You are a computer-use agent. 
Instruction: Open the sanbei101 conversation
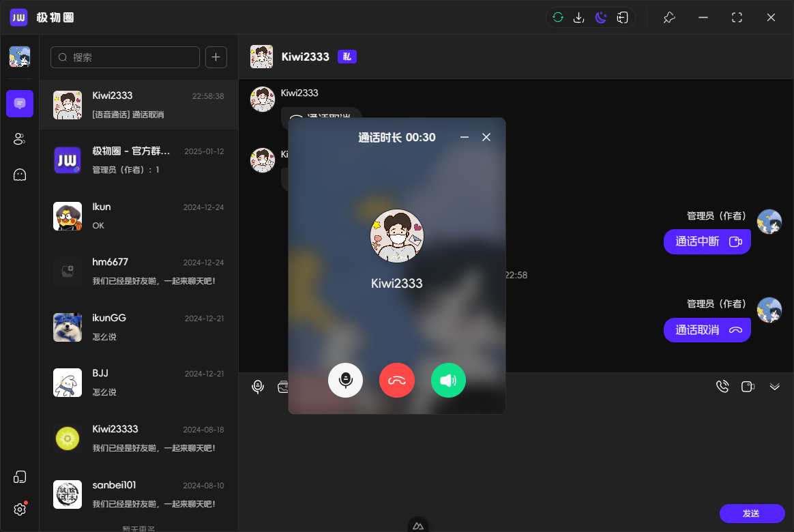[x=138, y=494]
